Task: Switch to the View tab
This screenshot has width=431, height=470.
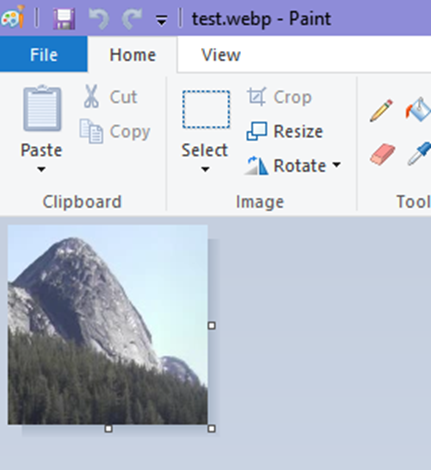Action: pyautogui.click(x=221, y=55)
